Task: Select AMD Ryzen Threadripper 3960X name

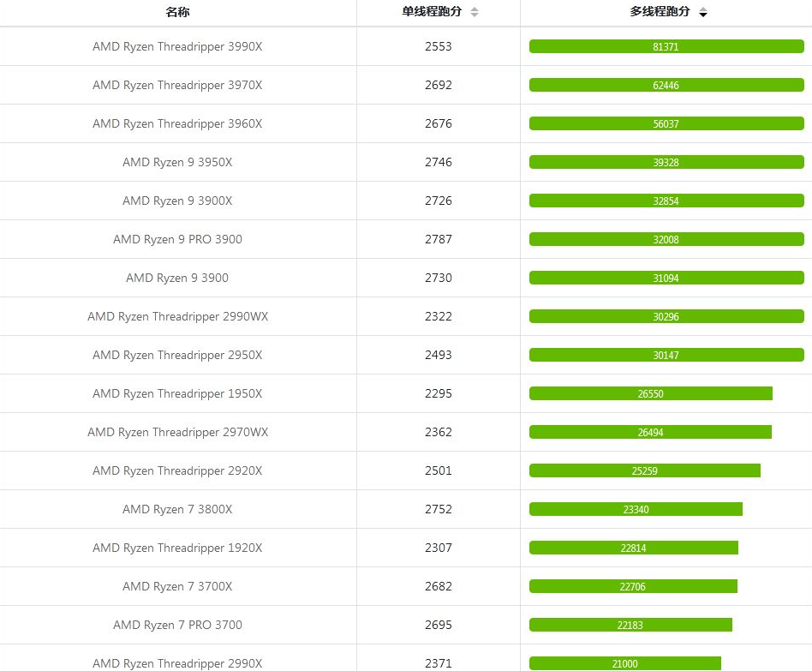Action: (x=177, y=123)
